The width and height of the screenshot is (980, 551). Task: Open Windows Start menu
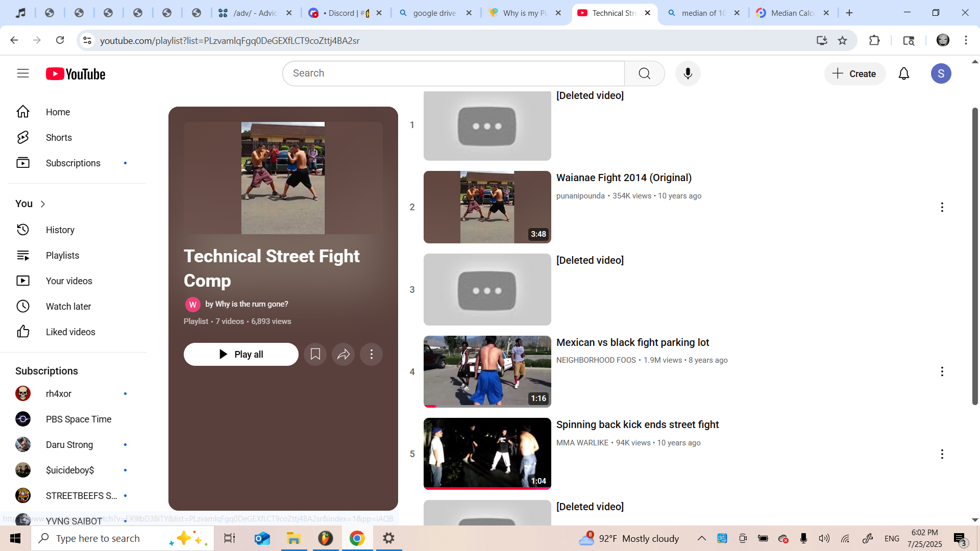(15, 538)
